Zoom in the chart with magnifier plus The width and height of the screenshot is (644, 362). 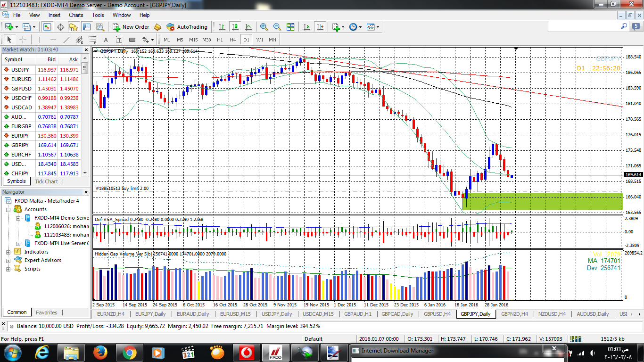(x=264, y=27)
